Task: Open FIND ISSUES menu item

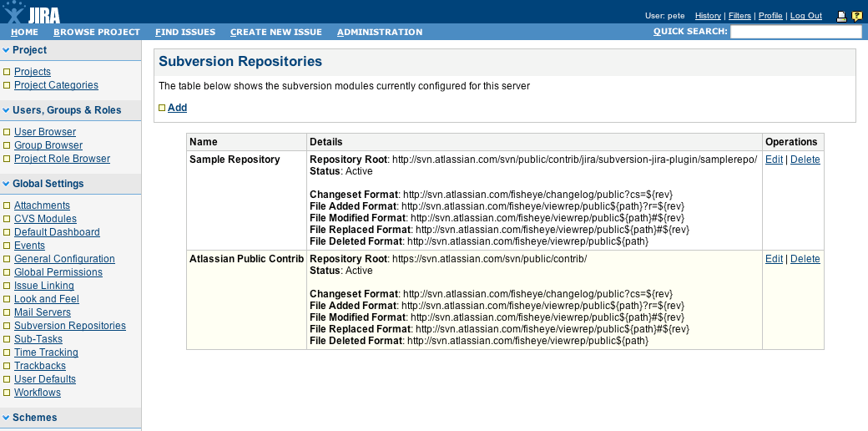Action: [x=185, y=32]
